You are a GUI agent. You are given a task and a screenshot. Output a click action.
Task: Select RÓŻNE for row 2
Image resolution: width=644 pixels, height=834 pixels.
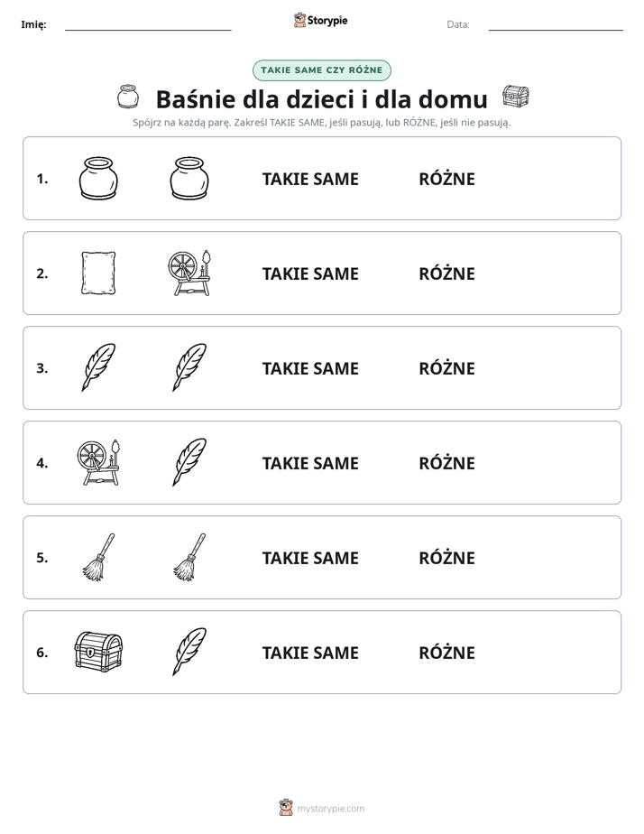446,273
